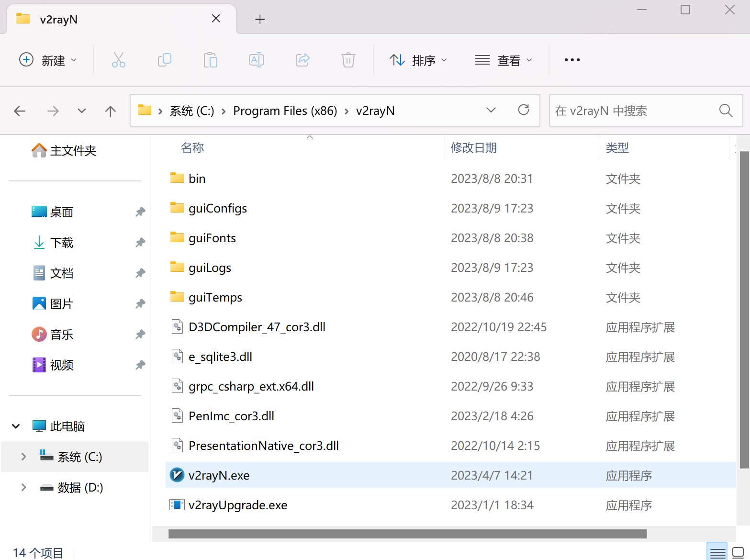Image resolution: width=750 pixels, height=560 pixels.
Task: Refresh the v2rayN folder view
Action: click(x=524, y=110)
